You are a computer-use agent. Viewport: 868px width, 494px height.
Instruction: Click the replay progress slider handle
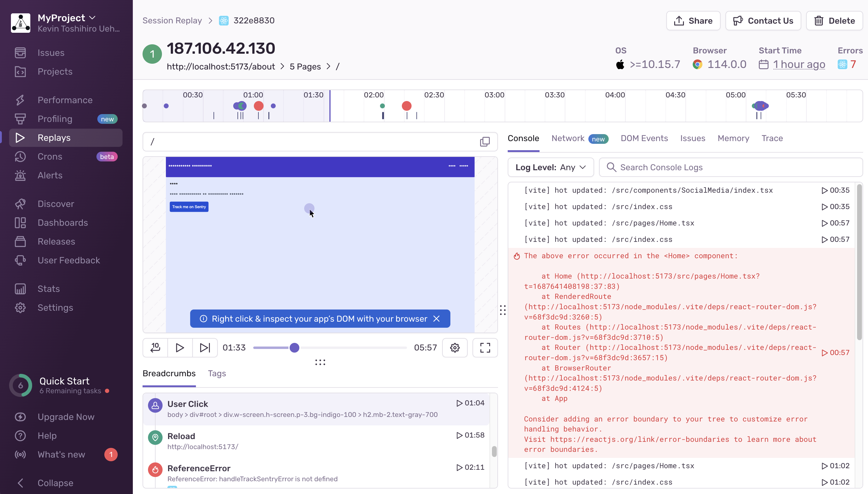point(294,347)
